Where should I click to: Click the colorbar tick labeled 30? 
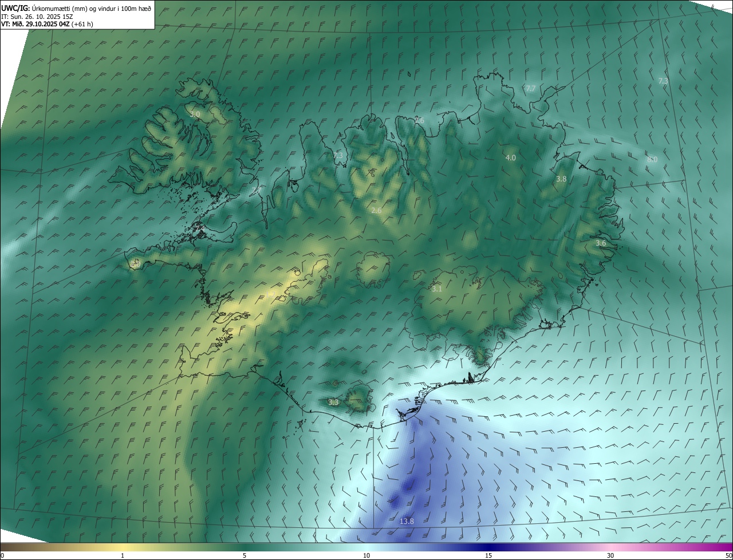[x=610, y=556]
